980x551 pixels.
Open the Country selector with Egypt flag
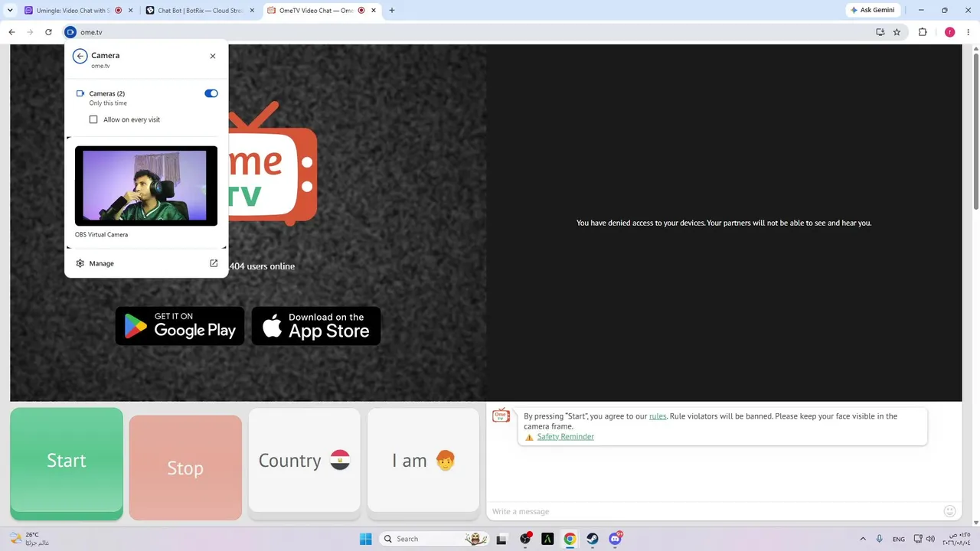304,460
